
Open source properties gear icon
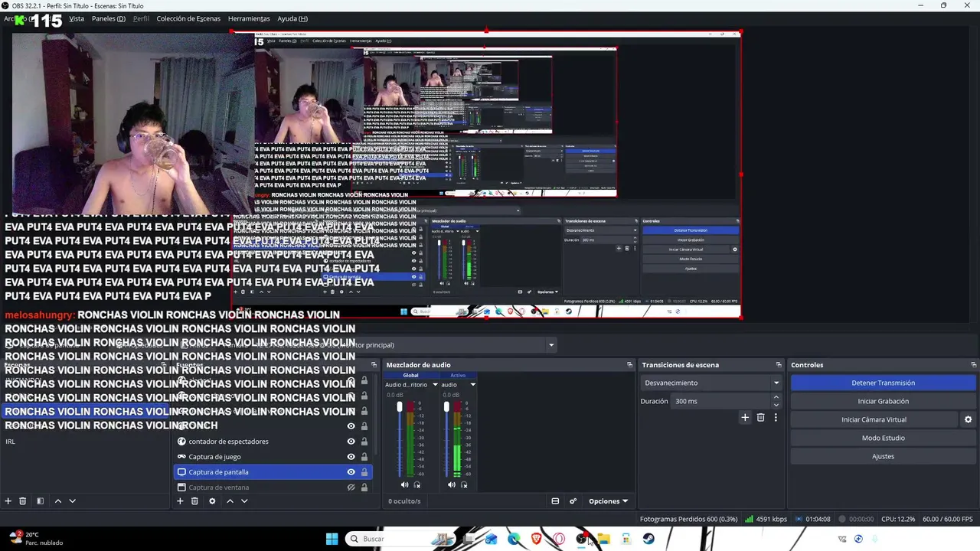[212, 501]
